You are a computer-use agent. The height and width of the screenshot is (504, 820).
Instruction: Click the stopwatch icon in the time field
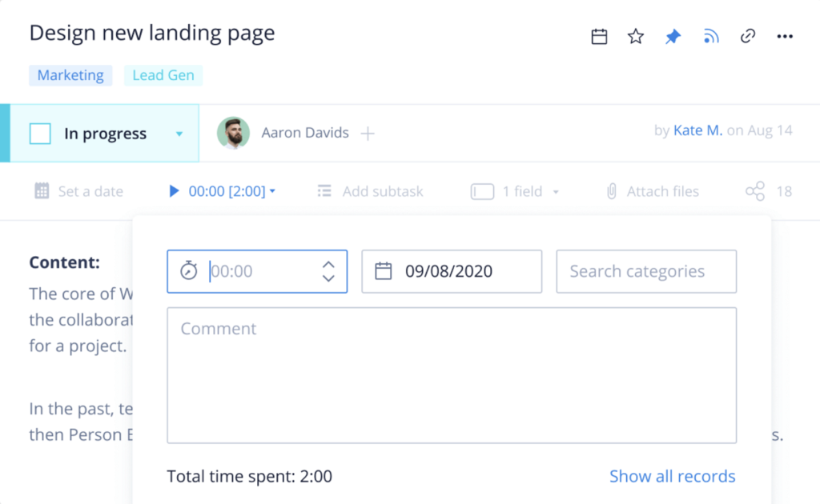tap(187, 271)
